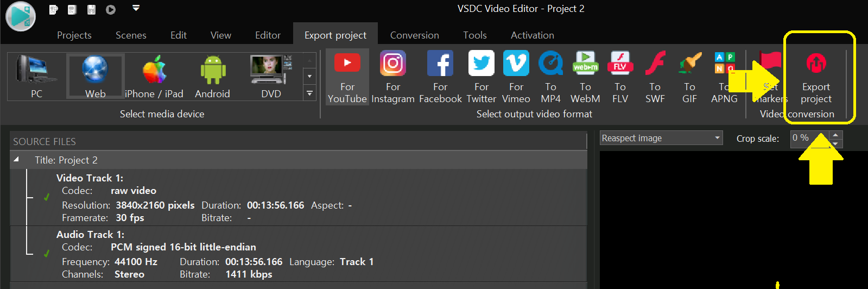The height and width of the screenshot is (289, 868).
Task: Pick the For Facebook output format
Action: coord(440,76)
